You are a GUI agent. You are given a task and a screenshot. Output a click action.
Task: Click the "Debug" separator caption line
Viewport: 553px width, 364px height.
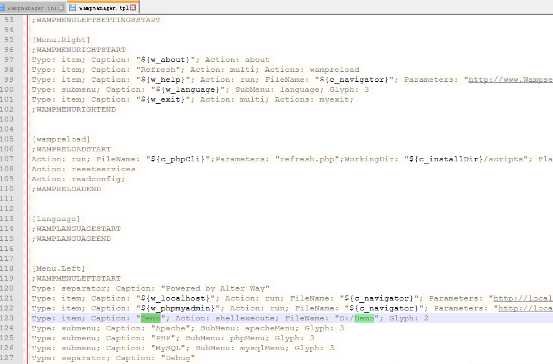[113, 358]
